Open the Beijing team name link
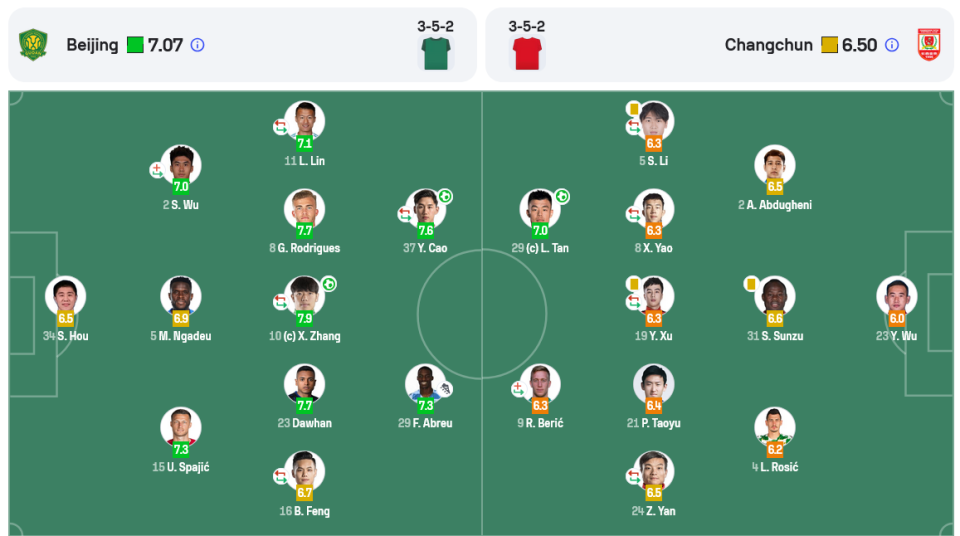Image resolution: width=960 pixels, height=536 pixels. point(92,45)
